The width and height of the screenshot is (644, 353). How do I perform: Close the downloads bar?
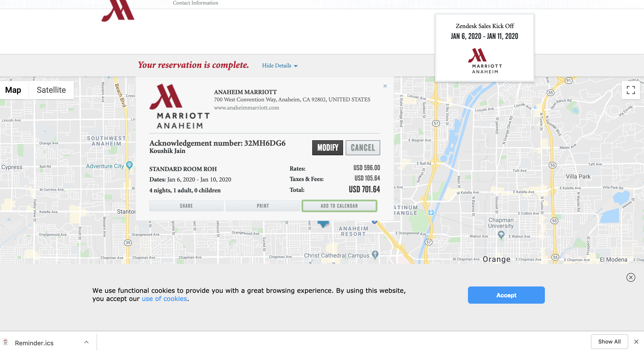(636, 341)
